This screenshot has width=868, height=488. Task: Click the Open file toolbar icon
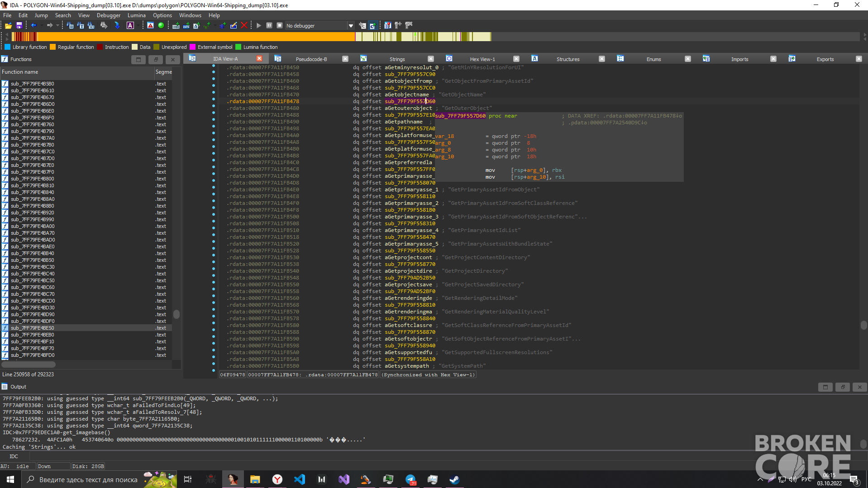(x=8, y=26)
